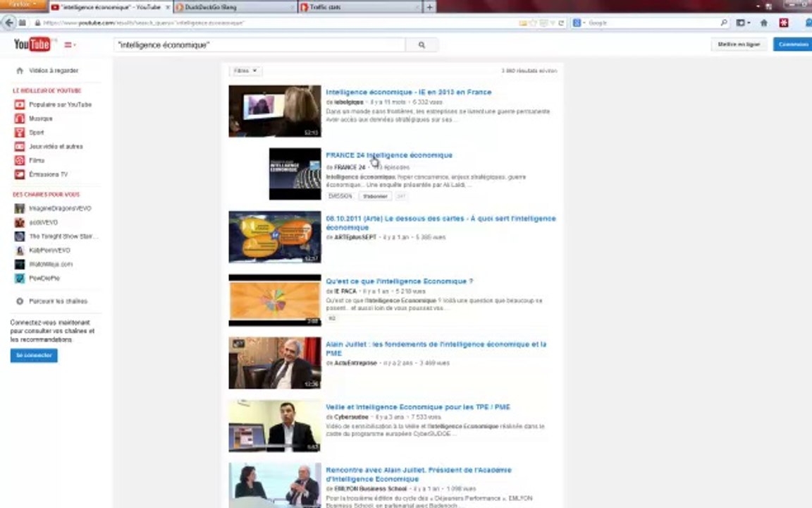This screenshot has height=508, width=812.
Task: Close the YouTube browser tab
Action: (168, 7)
